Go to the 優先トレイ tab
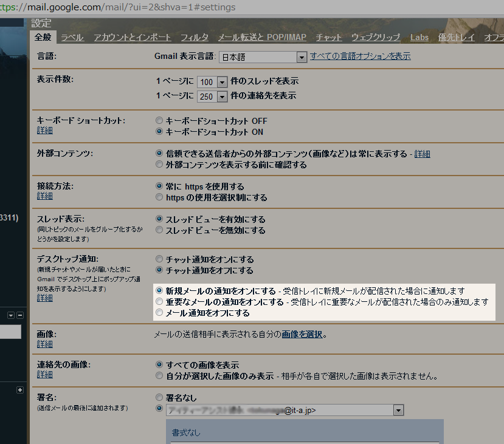 (x=456, y=38)
